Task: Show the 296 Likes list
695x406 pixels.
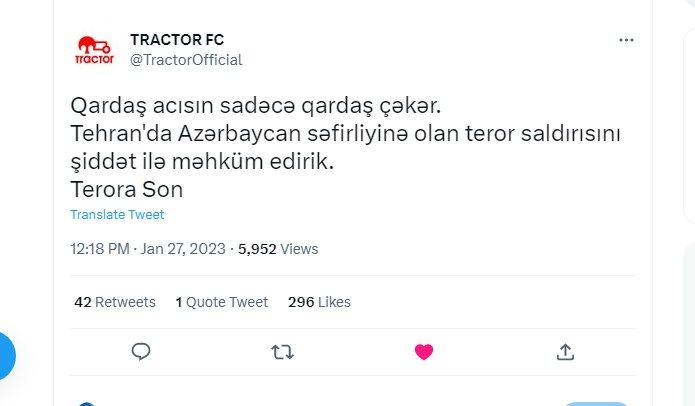Action: tap(319, 302)
